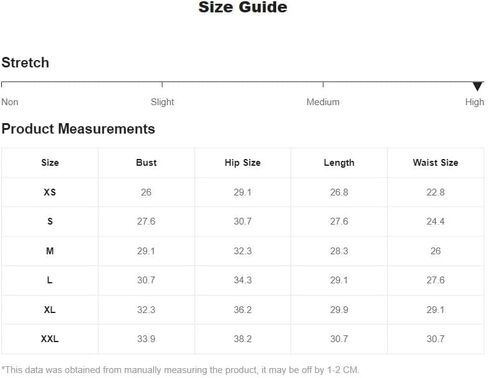This screenshot has height=378, width=488.
Task: Click the Product Measurements heading
Action: click(x=78, y=129)
